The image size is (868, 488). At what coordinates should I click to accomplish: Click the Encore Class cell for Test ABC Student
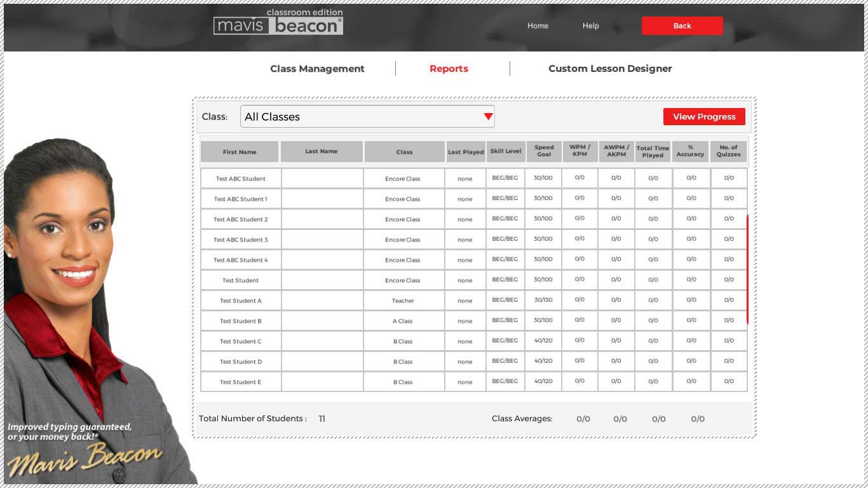(x=403, y=179)
